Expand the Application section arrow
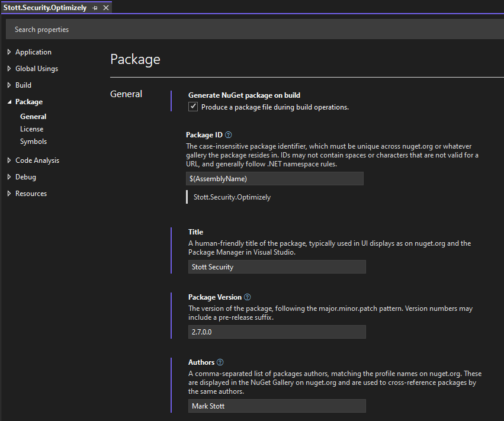The width and height of the screenshot is (504, 421). (9, 52)
